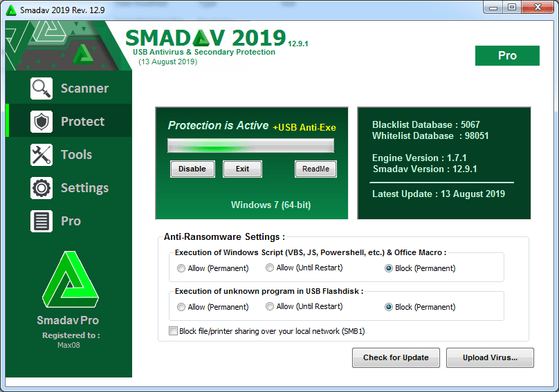This screenshot has width=559, height=392.
Task: Click the Smadav title bar app icon
Action: coord(11,10)
